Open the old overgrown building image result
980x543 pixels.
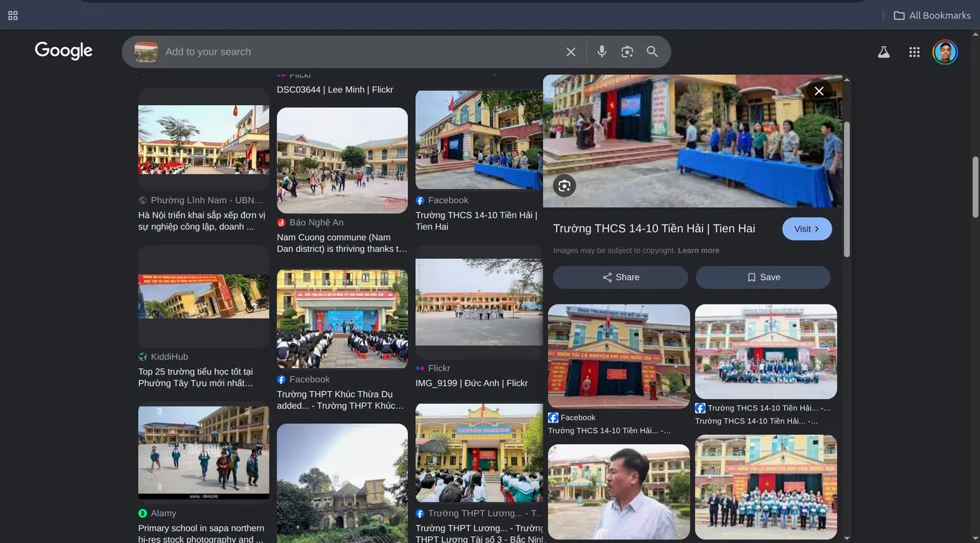pos(342,483)
